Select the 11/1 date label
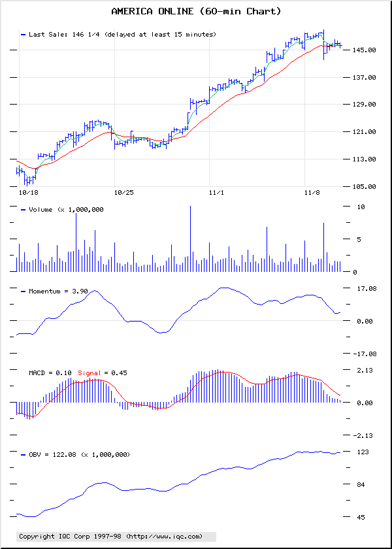Screen dimensions: 392x549 pos(217,193)
